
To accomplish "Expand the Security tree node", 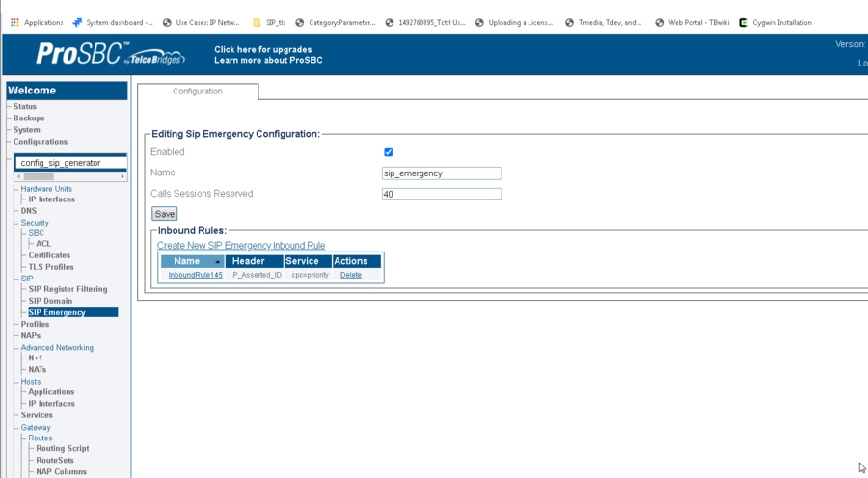I will coord(35,223).
